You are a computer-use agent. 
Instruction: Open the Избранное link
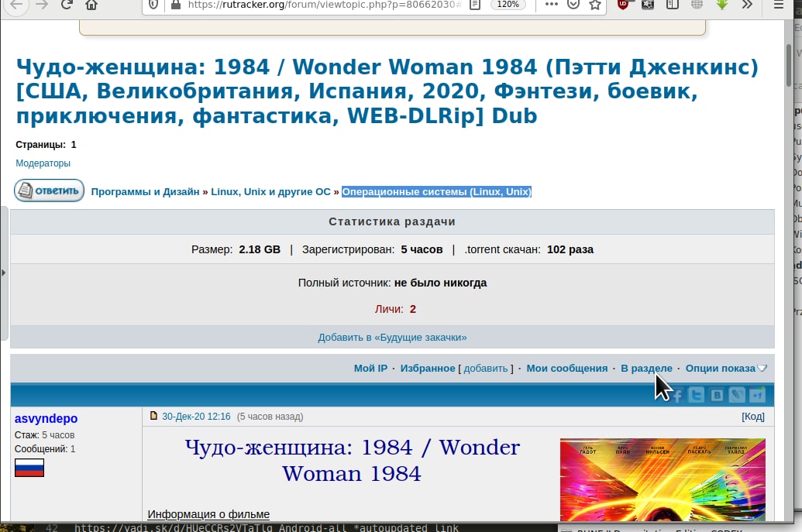(428, 368)
